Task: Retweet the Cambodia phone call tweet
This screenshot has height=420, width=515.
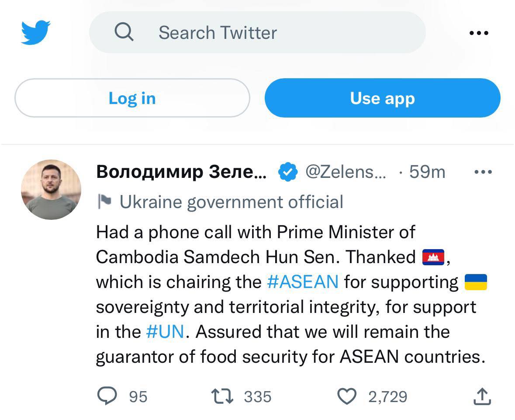Action: click(x=223, y=396)
